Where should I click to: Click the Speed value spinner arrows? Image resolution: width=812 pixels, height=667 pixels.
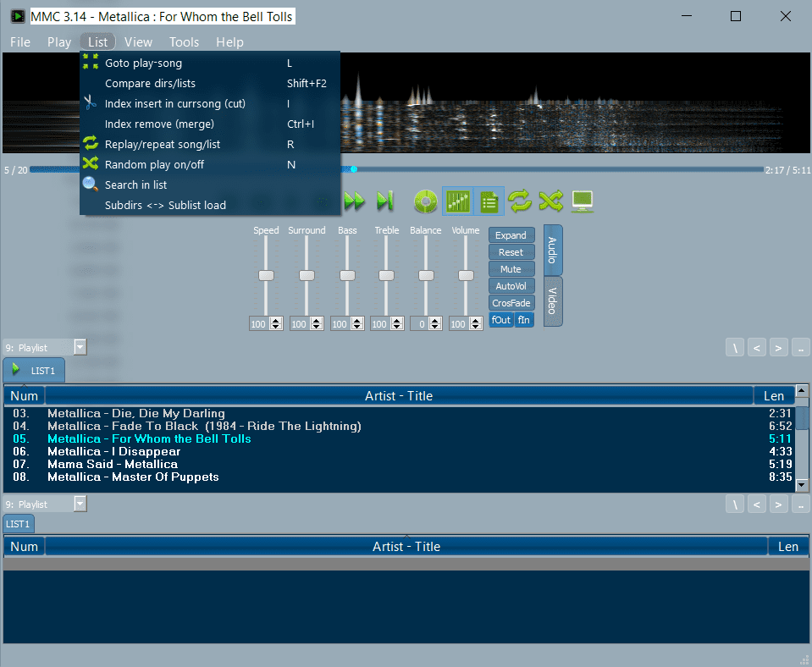coord(276,324)
